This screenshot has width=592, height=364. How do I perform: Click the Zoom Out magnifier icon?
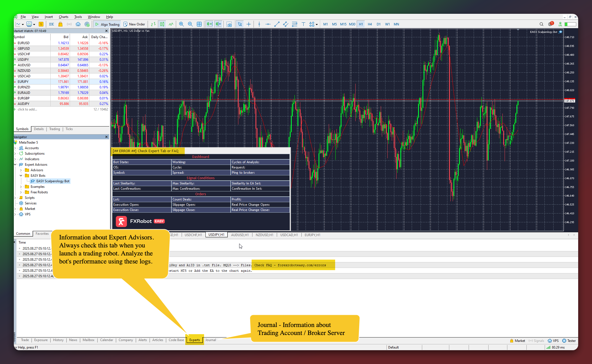point(190,24)
